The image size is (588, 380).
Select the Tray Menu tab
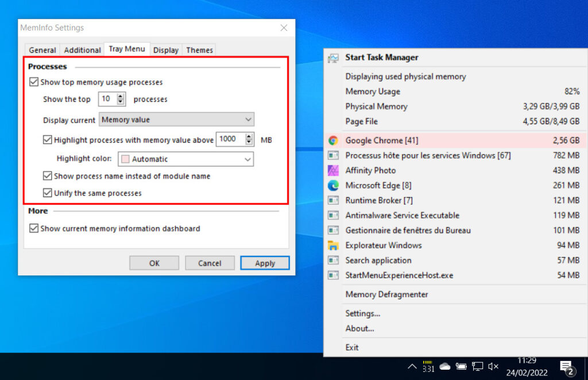pos(127,49)
